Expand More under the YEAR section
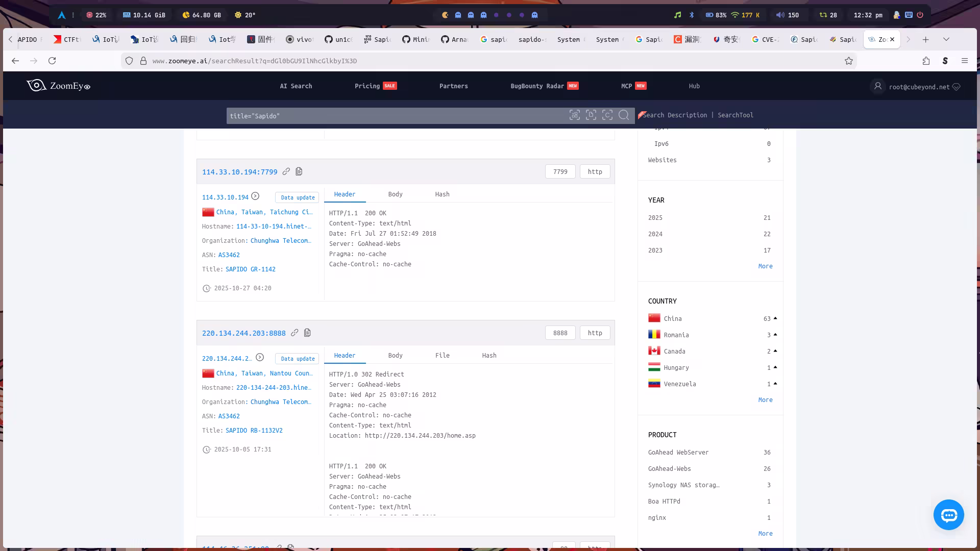980x551 pixels. click(x=765, y=266)
